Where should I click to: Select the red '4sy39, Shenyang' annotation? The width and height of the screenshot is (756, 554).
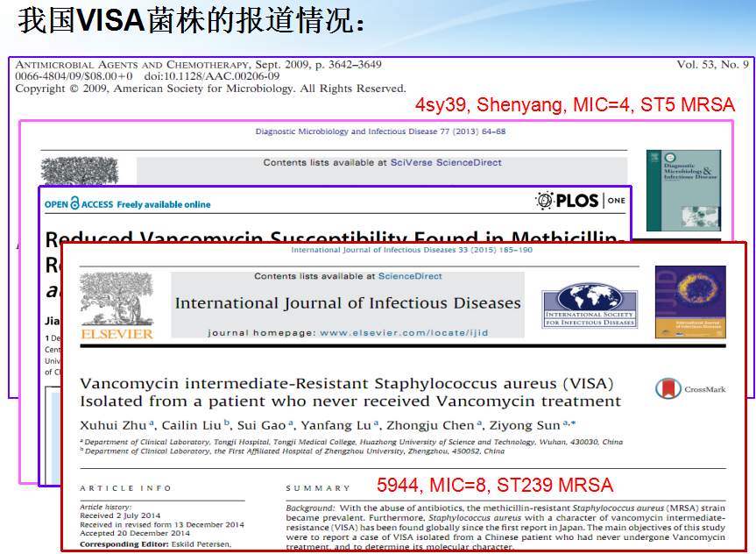575,106
